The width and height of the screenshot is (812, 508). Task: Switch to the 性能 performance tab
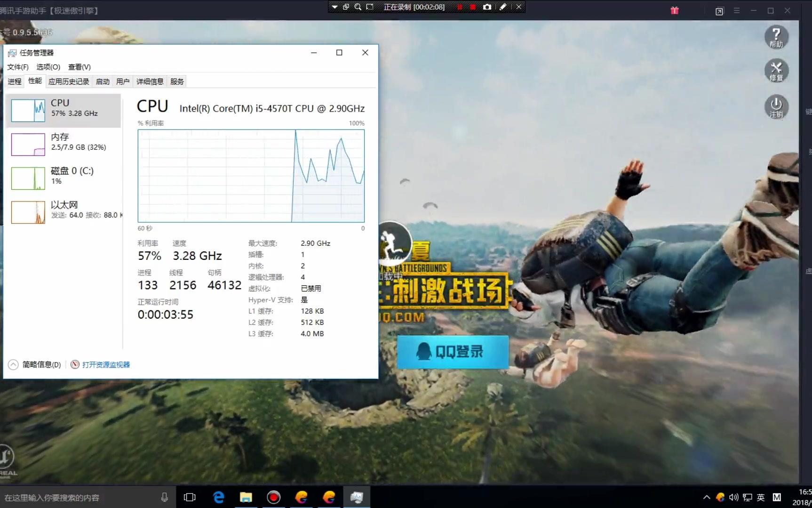pos(35,81)
